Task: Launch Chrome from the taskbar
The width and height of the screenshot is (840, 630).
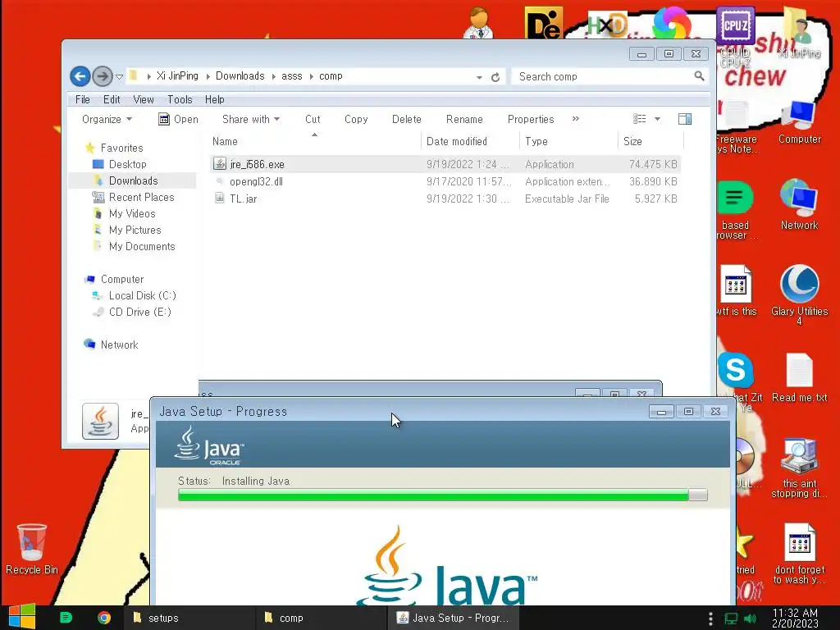Action: click(104, 618)
